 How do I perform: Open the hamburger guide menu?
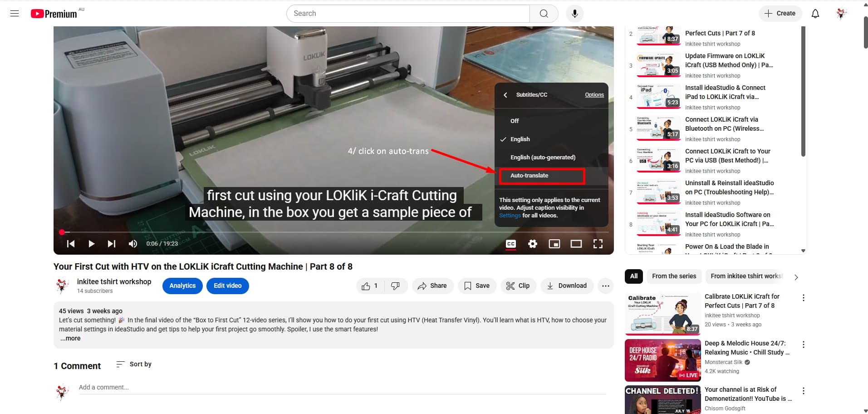(15, 14)
